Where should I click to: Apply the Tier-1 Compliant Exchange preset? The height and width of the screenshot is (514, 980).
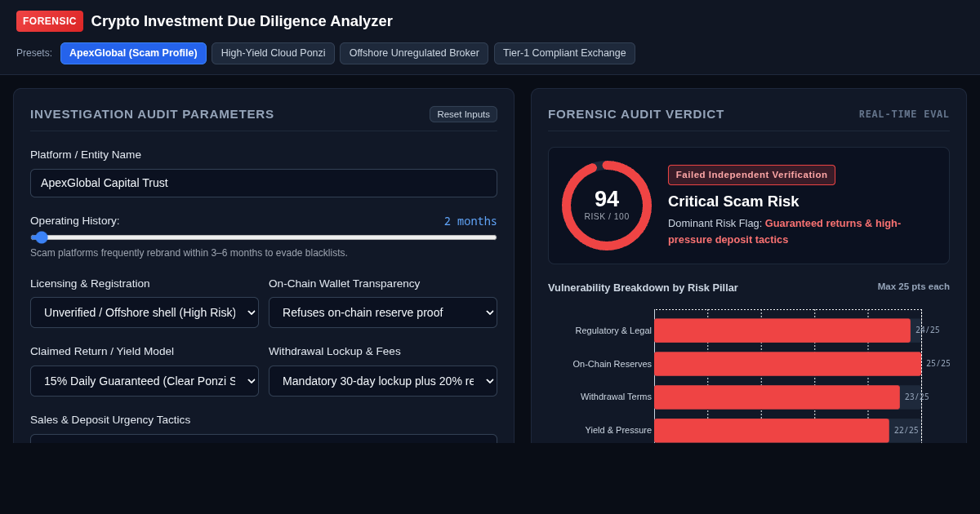tap(564, 53)
